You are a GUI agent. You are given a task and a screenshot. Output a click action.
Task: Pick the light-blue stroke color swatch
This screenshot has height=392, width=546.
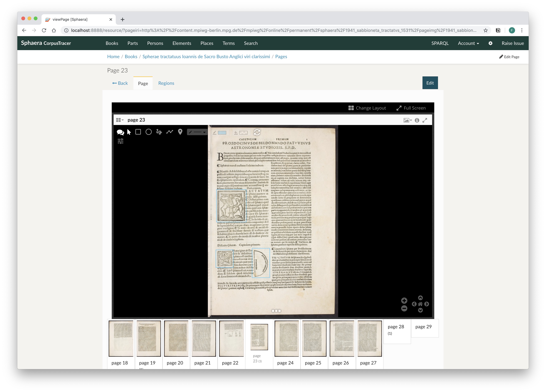coord(222,133)
